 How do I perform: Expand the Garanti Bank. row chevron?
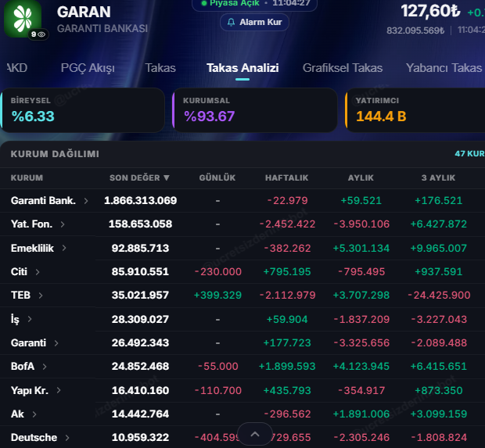(86, 201)
